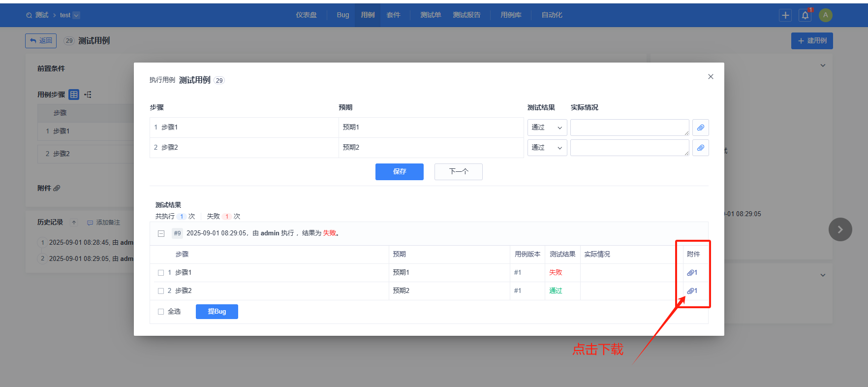Open test result dropdown for step 1
This screenshot has width=868, height=387.
tap(547, 128)
